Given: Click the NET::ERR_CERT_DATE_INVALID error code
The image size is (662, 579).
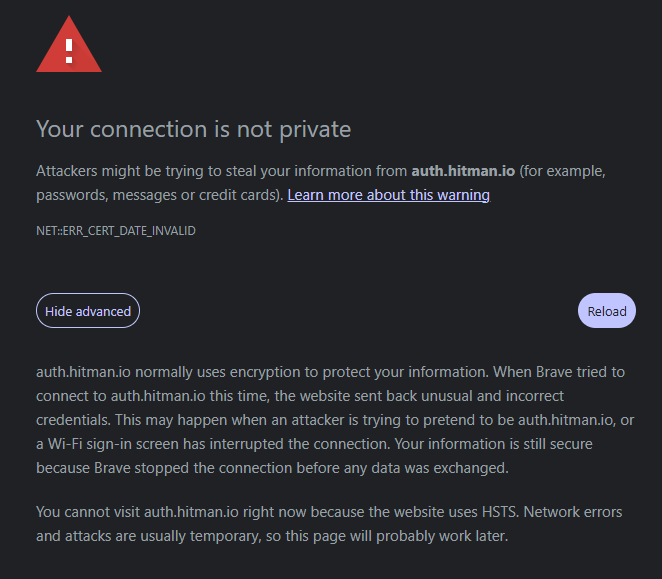Looking at the screenshot, I should [x=115, y=231].
